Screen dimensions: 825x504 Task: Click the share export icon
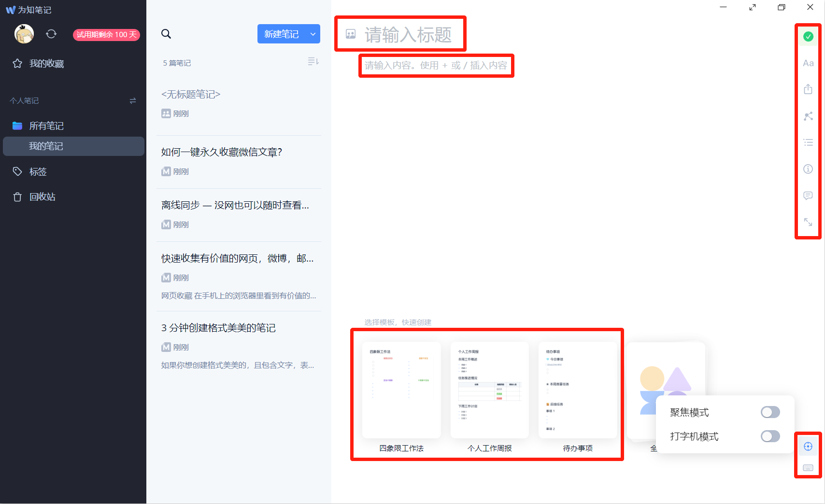[x=808, y=89]
